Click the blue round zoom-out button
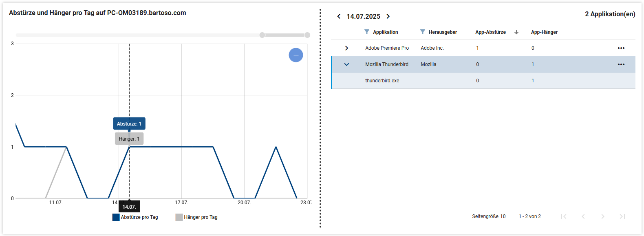Image resolution: width=644 pixels, height=236 pixels. (x=296, y=55)
